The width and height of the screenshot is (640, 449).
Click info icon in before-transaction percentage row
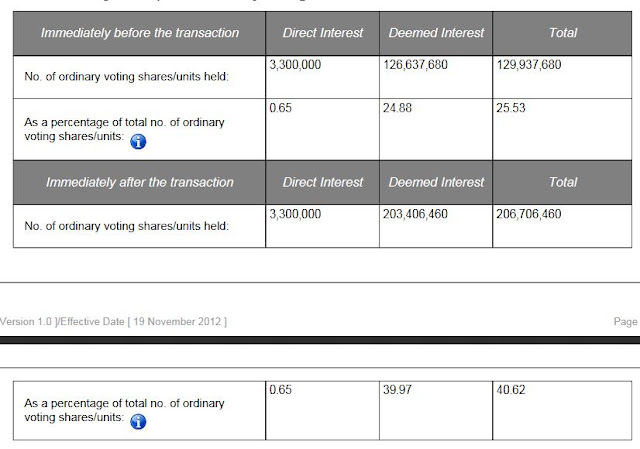(x=138, y=142)
